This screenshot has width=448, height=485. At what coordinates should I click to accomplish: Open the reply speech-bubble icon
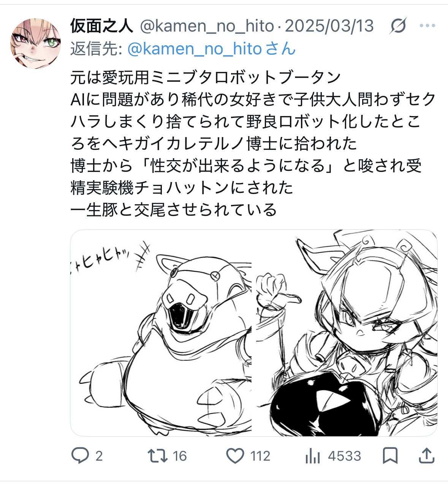click(80, 455)
